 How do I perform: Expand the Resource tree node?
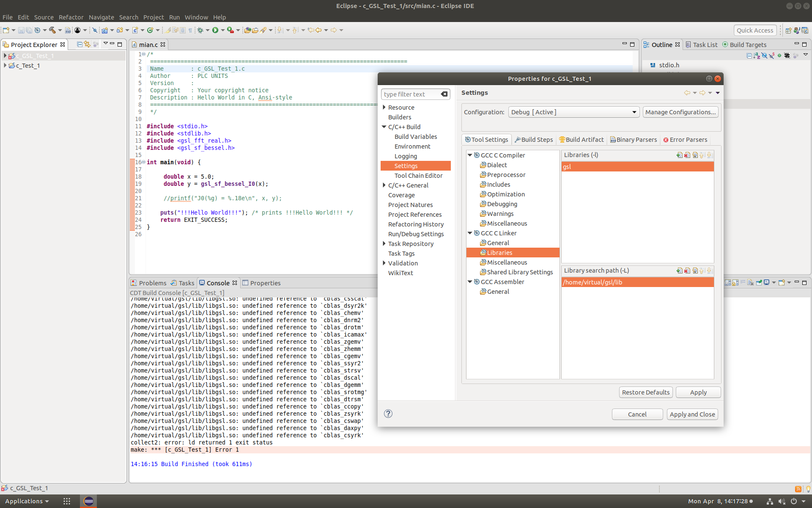(x=384, y=108)
